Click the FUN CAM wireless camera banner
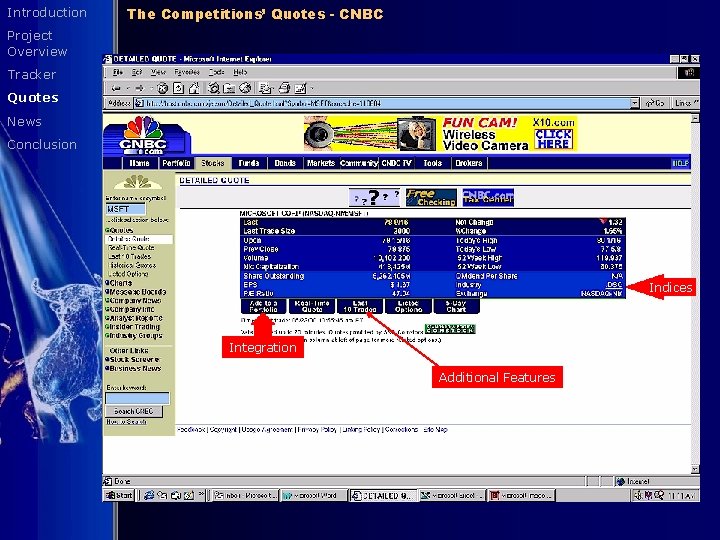 [x=440, y=134]
